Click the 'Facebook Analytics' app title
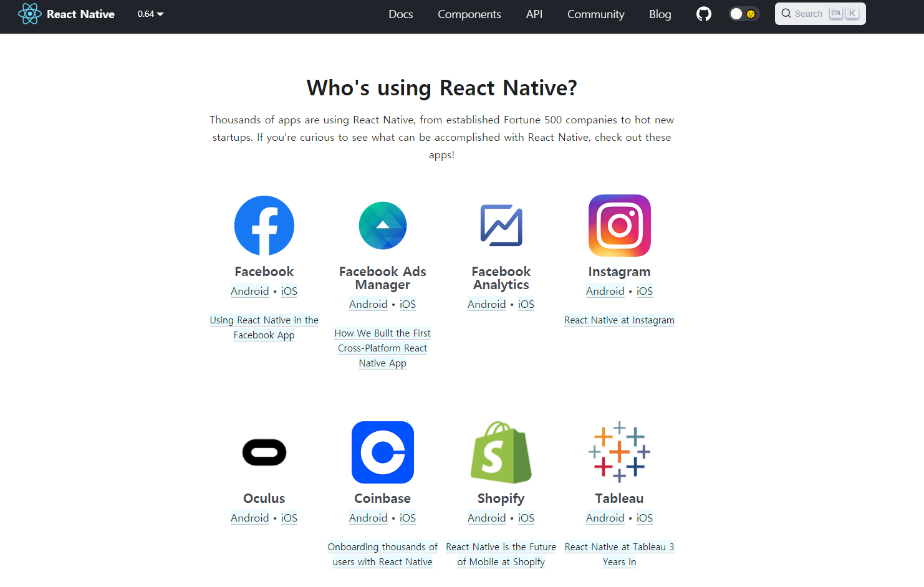This screenshot has width=924, height=587. tap(501, 279)
